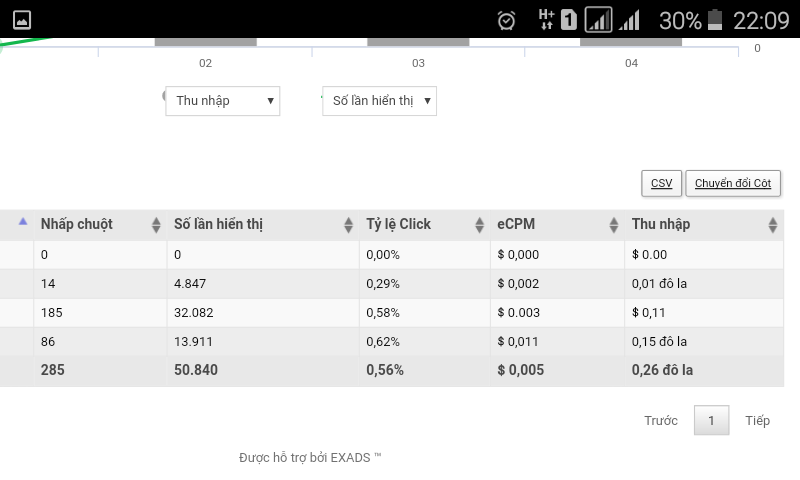Screen dimensions: 800x480
Task: Sort by eCPM column arrows
Action: click(x=614, y=225)
